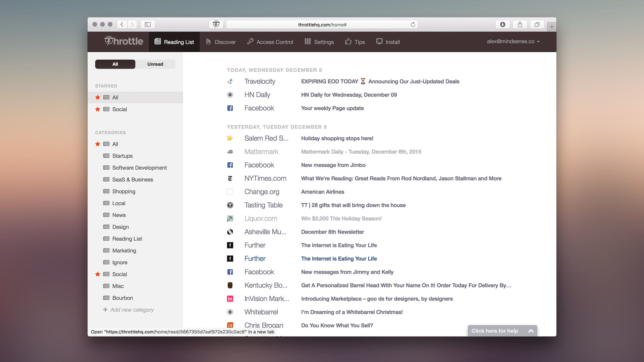The image size is (644, 362).
Task: Click the Throttle extension icon in Safari toolbar
Action: [x=216, y=24]
